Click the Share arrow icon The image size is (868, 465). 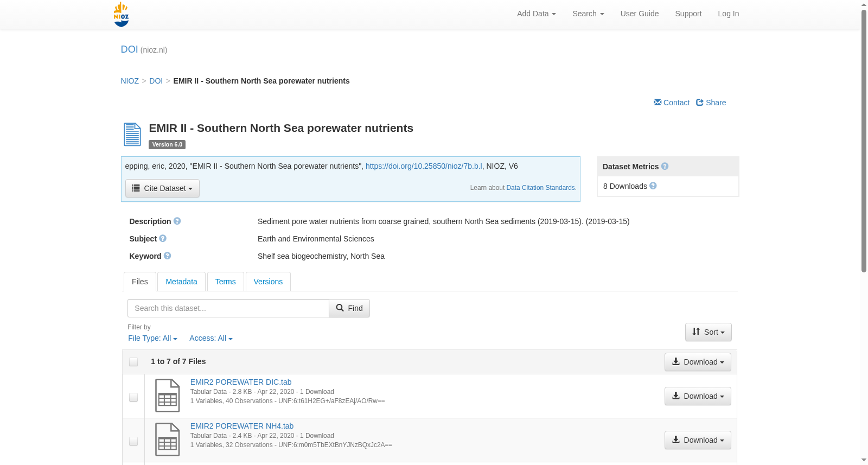coord(700,102)
